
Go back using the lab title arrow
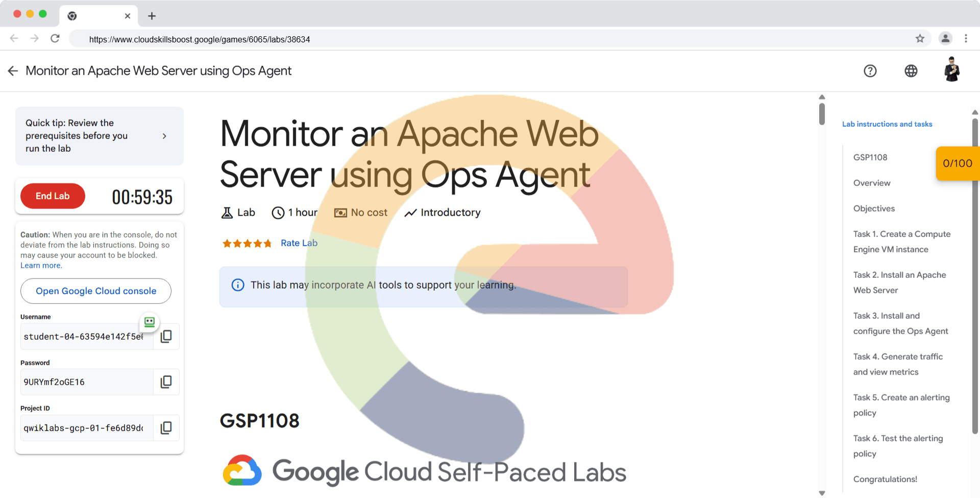[13, 71]
